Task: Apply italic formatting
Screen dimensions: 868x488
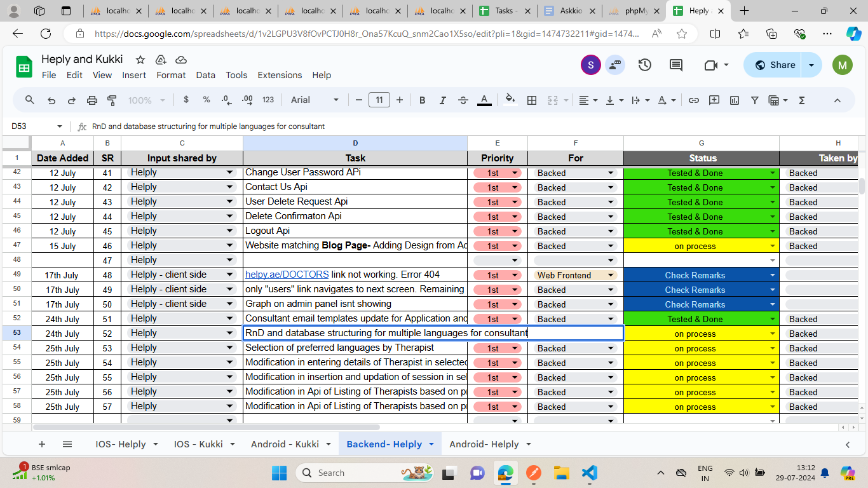Action: pos(443,100)
